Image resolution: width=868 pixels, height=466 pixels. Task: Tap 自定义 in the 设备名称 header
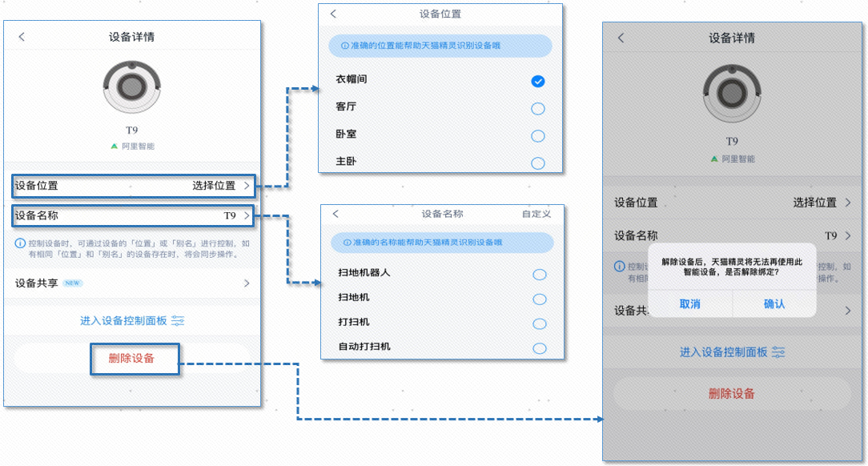click(536, 215)
